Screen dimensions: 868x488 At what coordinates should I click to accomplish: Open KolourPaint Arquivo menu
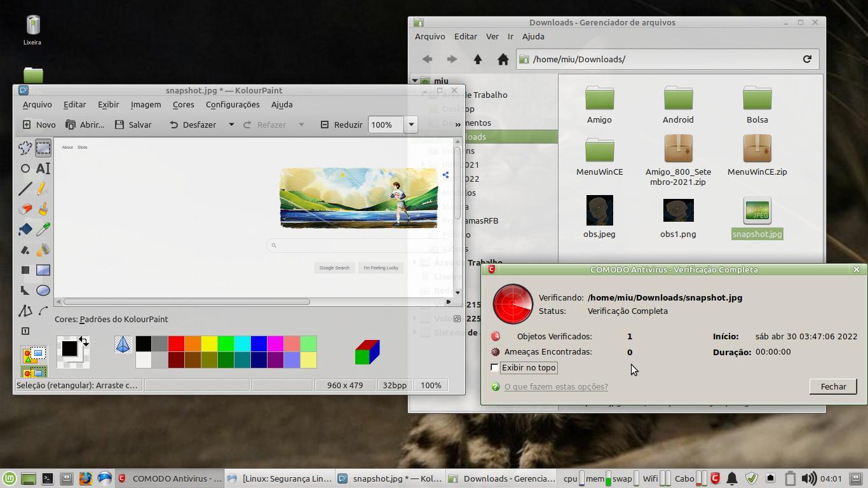tap(37, 104)
